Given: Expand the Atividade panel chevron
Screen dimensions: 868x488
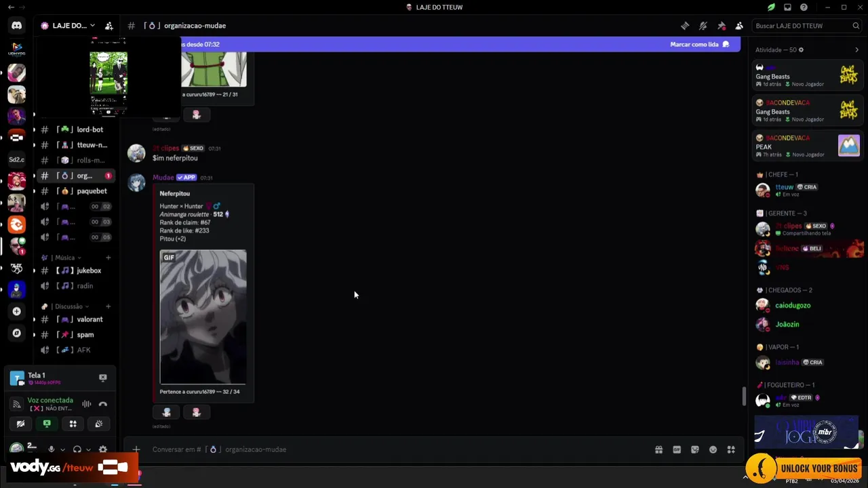Looking at the screenshot, I should pyautogui.click(x=857, y=50).
